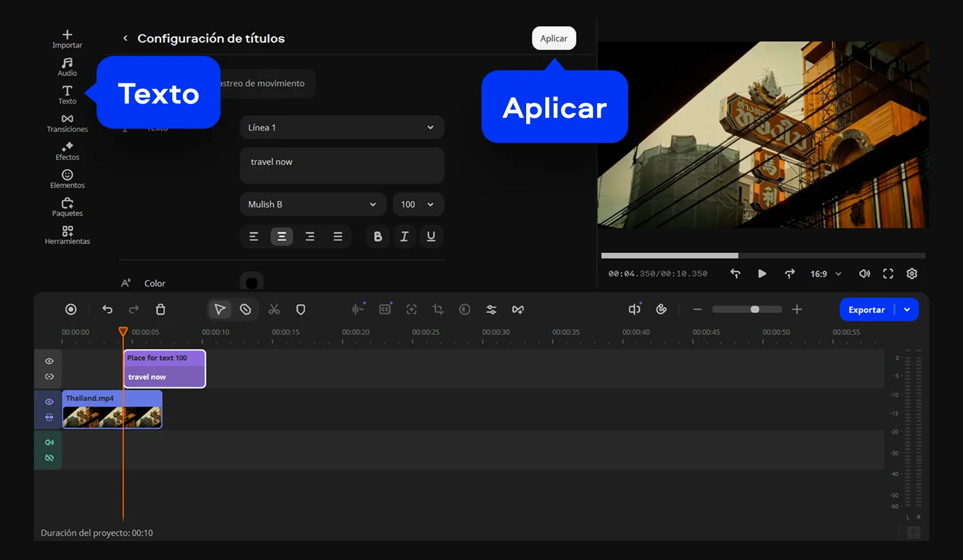963x560 pixels.
Task: Click the undo arrow in timeline toolbar
Action: pos(107,309)
